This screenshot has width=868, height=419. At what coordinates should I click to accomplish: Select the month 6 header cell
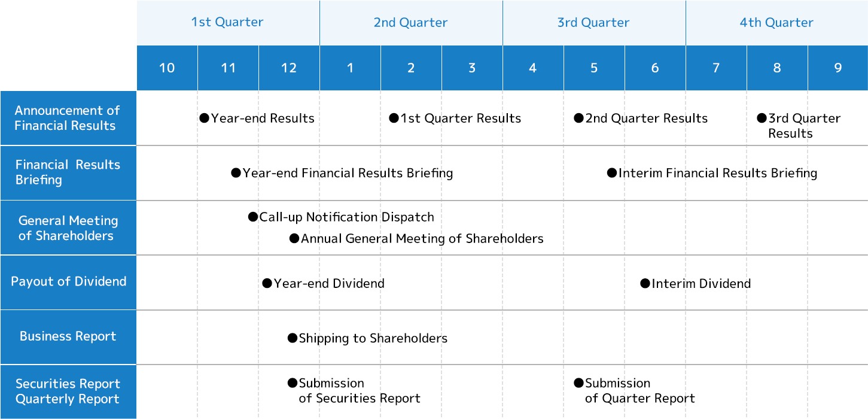tap(655, 68)
